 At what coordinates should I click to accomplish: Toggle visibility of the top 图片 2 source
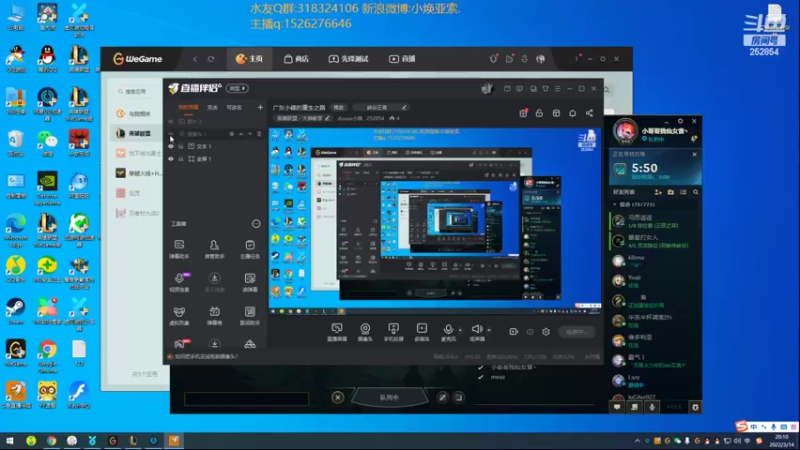click(171, 121)
